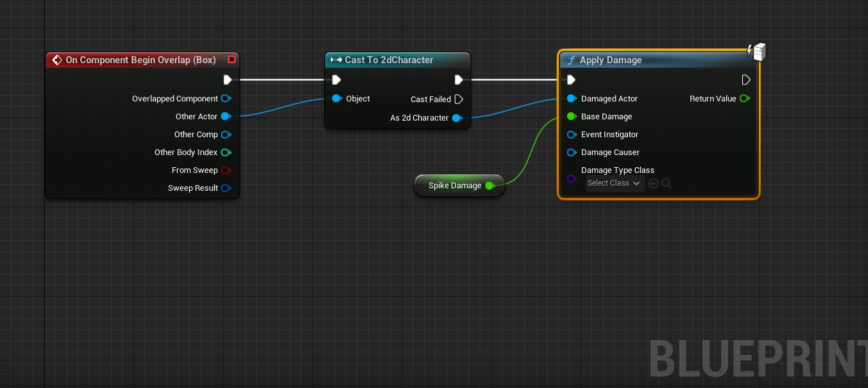Click the Other Body Index pin
Image resolution: width=868 pixels, height=388 pixels.
225,153
